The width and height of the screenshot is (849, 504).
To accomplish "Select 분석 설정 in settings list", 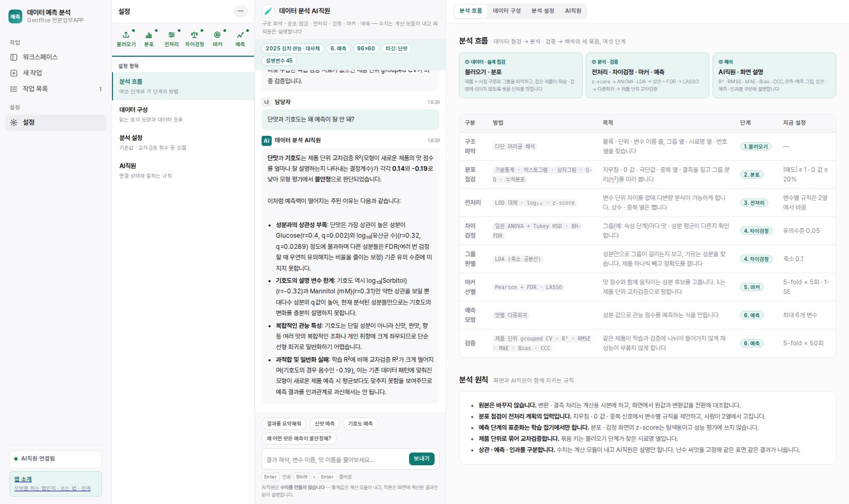I will (183, 142).
